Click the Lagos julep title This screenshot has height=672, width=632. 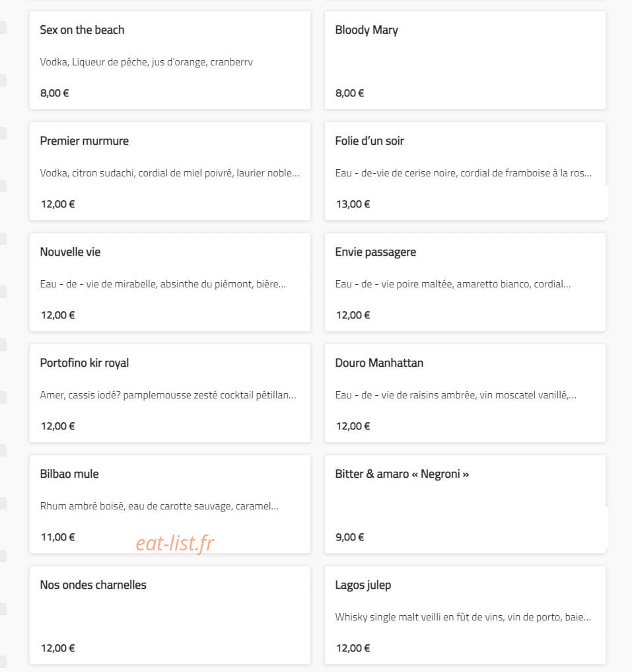363,585
